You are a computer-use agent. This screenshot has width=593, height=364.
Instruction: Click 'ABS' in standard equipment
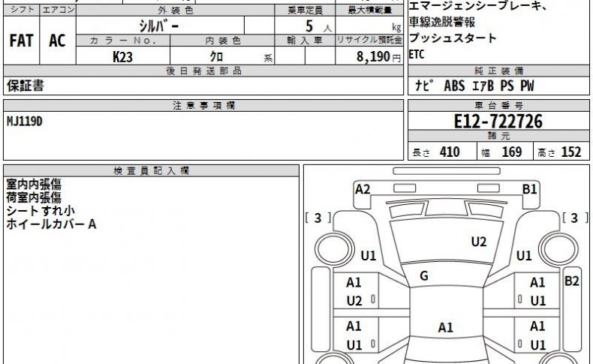[454, 86]
